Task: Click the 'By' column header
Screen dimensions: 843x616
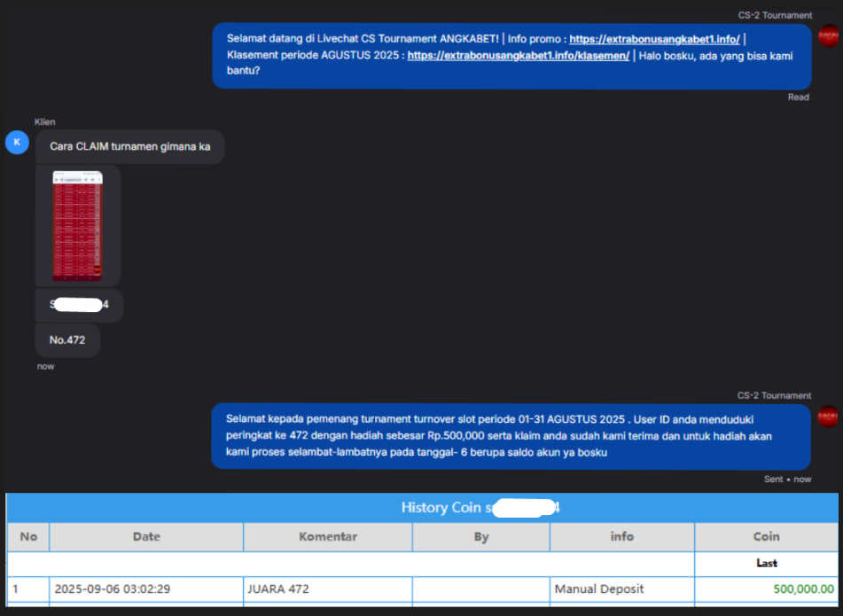Action: coord(481,536)
